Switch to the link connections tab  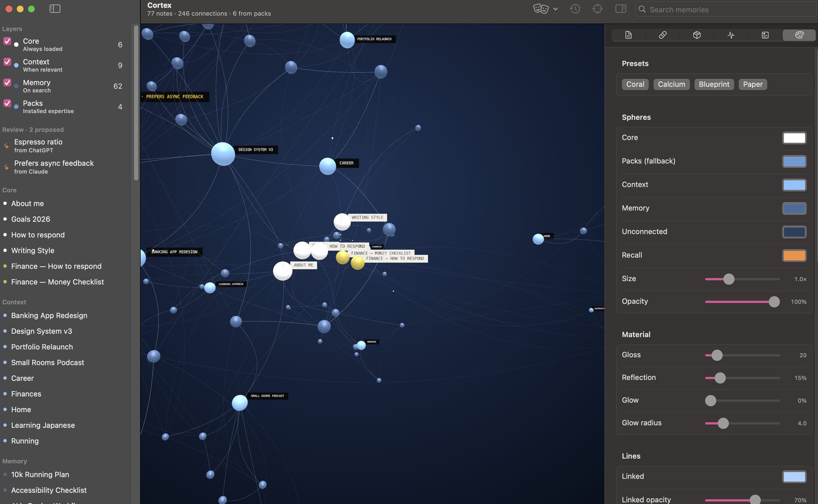coord(663,35)
